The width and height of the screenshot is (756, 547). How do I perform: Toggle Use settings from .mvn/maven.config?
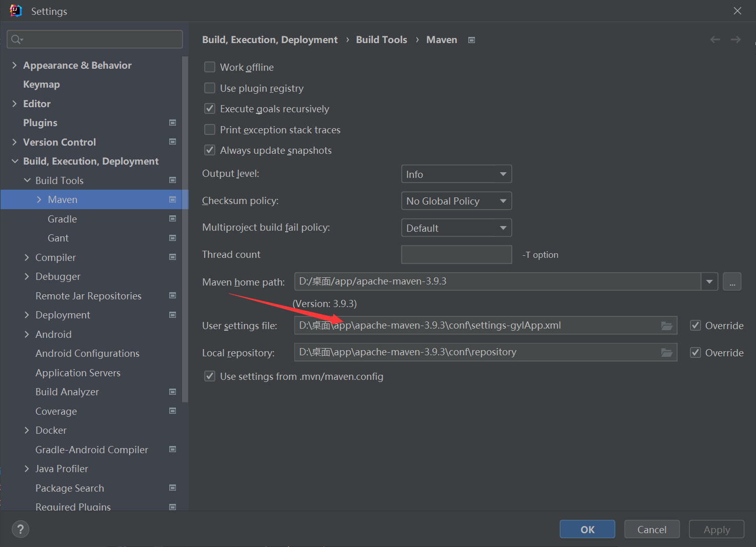coord(210,376)
